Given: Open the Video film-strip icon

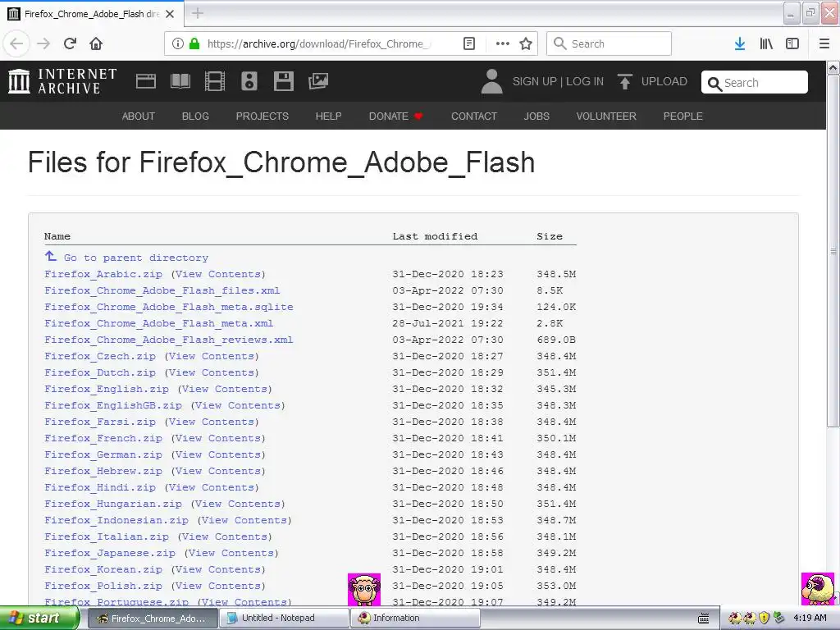Looking at the screenshot, I should click(215, 81).
